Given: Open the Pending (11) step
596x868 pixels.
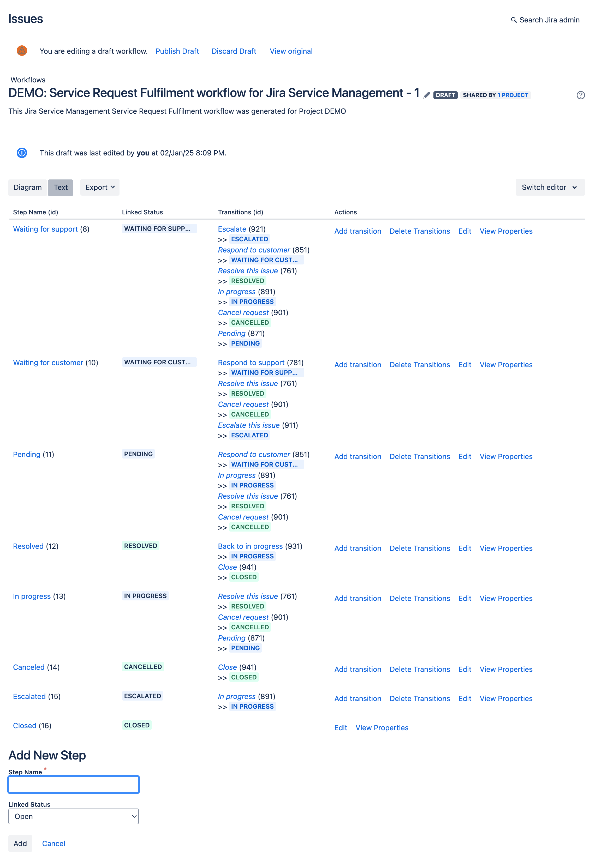Looking at the screenshot, I should coord(27,454).
